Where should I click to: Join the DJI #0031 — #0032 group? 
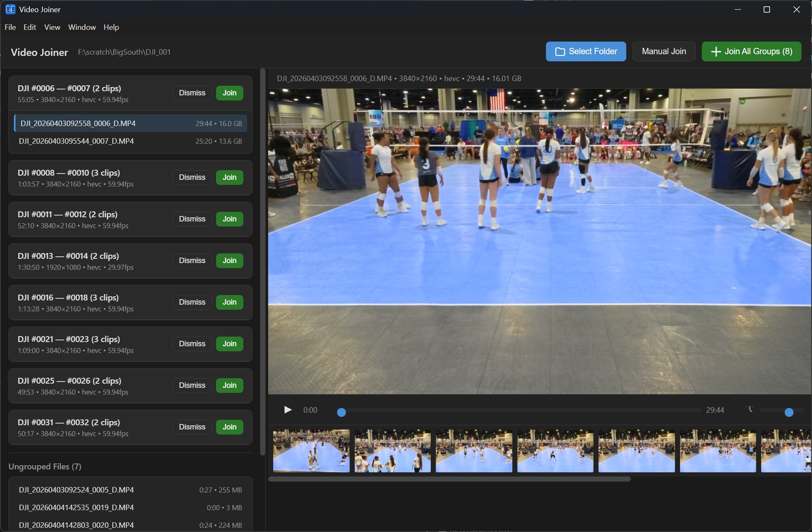click(x=229, y=427)
